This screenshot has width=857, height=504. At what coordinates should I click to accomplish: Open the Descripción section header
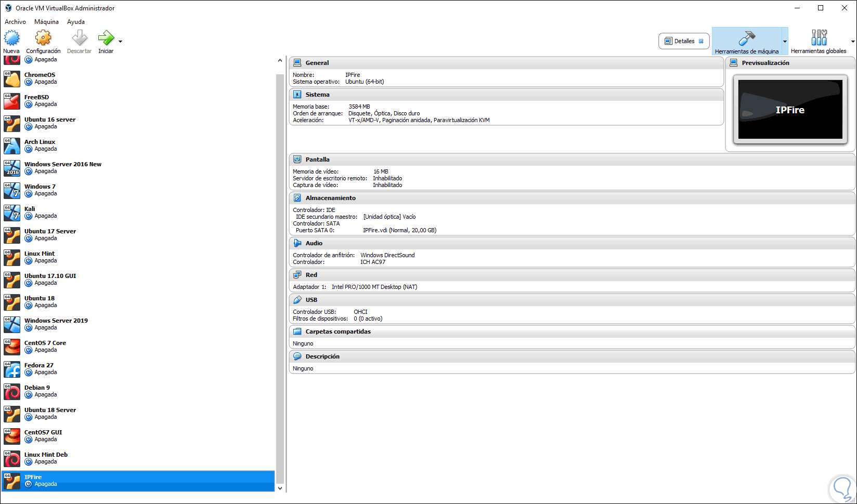tap(572, 356)
